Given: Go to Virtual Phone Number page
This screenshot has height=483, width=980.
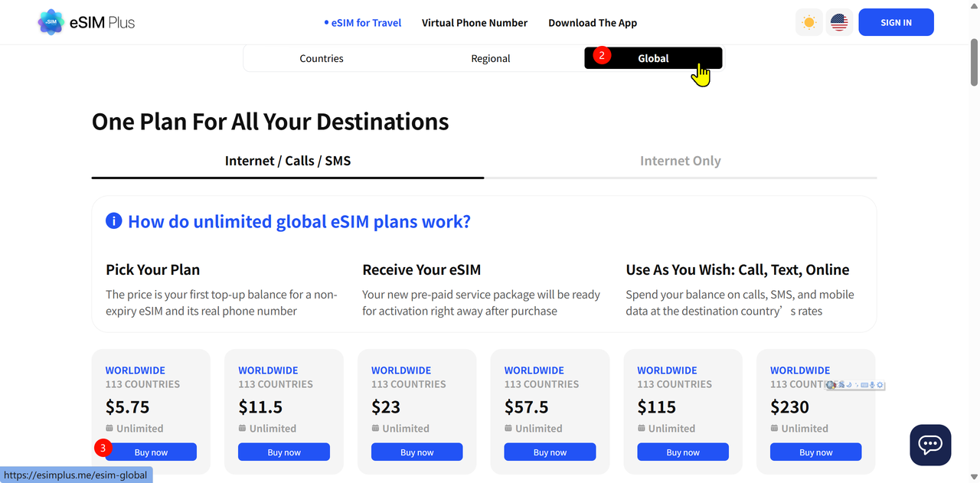Looking at the screenshot, I should click(x=475, y=23).
